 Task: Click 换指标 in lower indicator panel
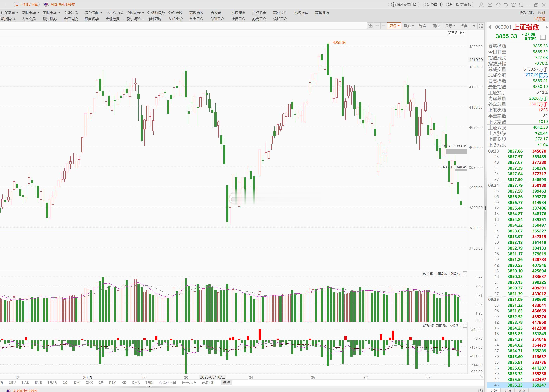pos(454,325)
